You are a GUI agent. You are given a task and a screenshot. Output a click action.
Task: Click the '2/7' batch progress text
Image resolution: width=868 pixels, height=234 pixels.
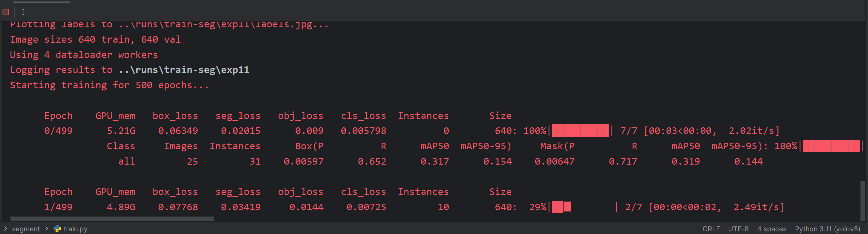click(634, 207)
